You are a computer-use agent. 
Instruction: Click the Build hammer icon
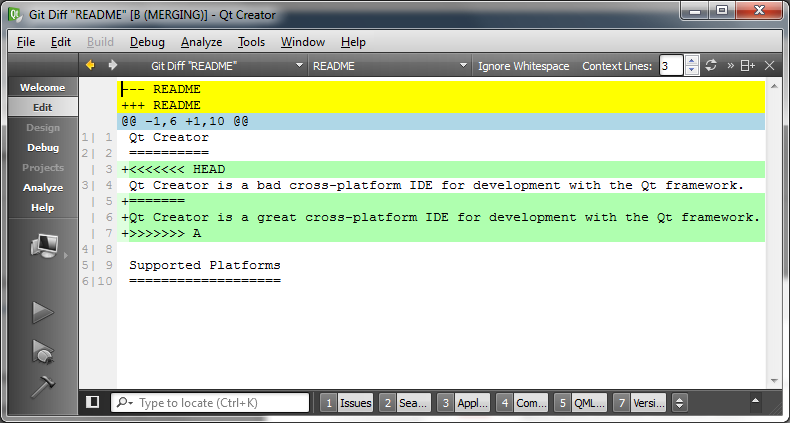coord(42,386)
